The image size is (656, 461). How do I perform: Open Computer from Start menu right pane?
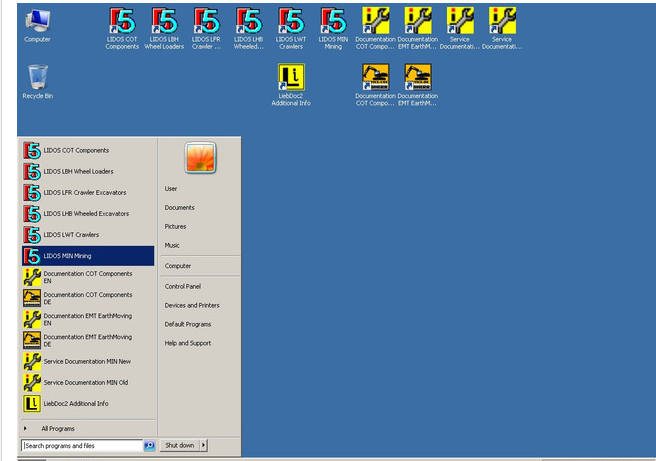pyautogui.click(x=178, y=266)
